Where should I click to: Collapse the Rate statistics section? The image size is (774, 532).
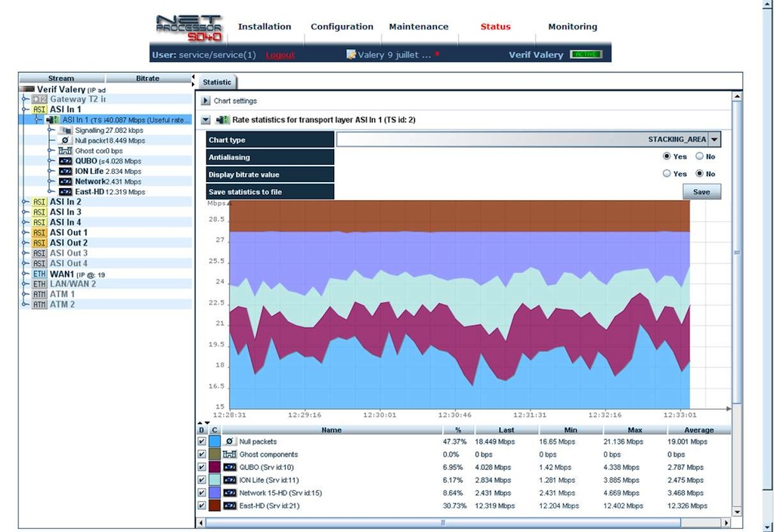206,119
